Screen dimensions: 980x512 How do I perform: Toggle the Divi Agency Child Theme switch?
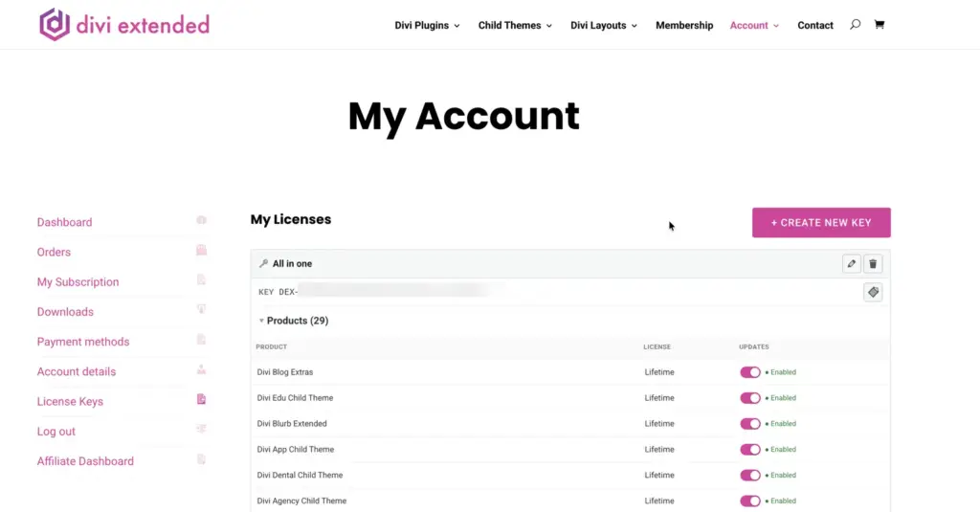pyautogui.click(x=750, y=501)
